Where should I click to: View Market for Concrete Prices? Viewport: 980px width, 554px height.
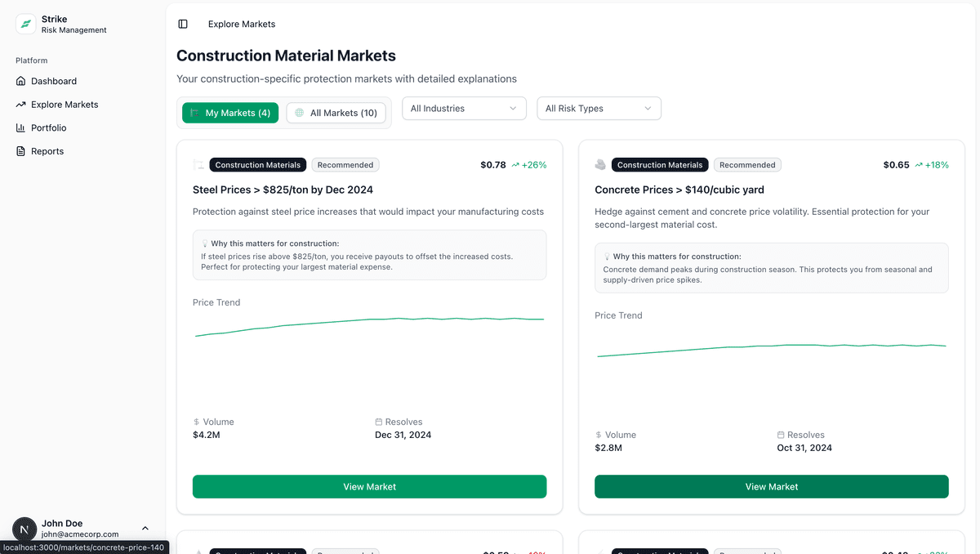point(771,486)
